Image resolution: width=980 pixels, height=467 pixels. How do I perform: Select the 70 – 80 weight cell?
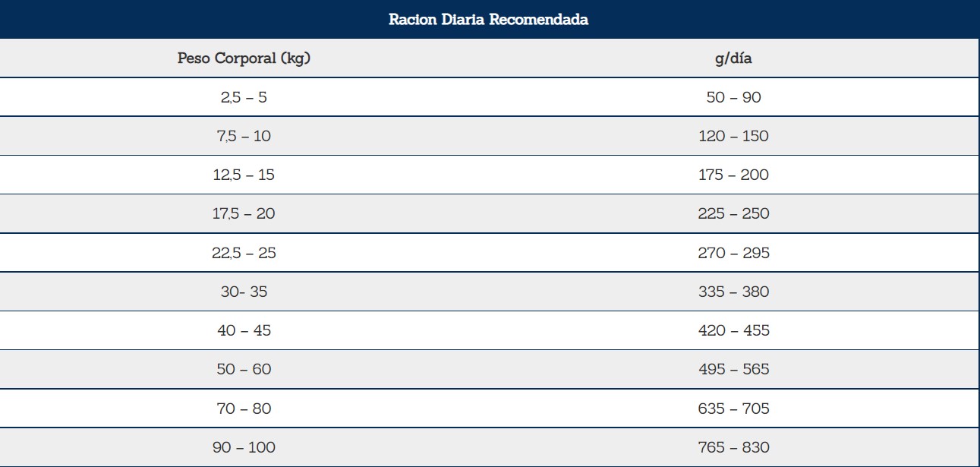[x=244, y=409]
